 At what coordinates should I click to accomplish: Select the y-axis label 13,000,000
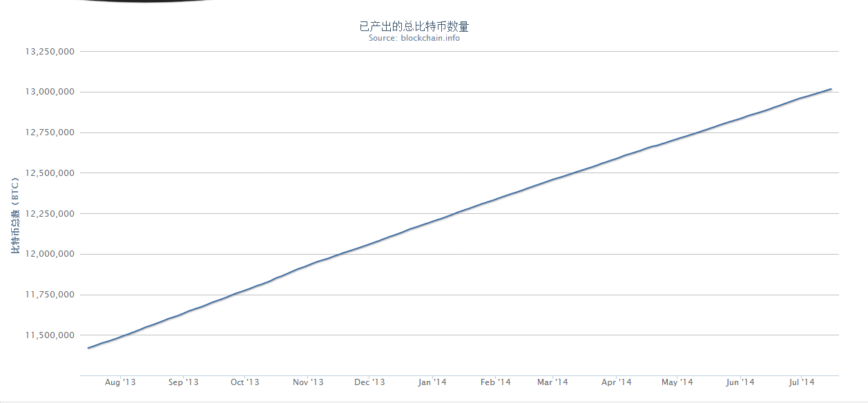[x=50, y=92]
